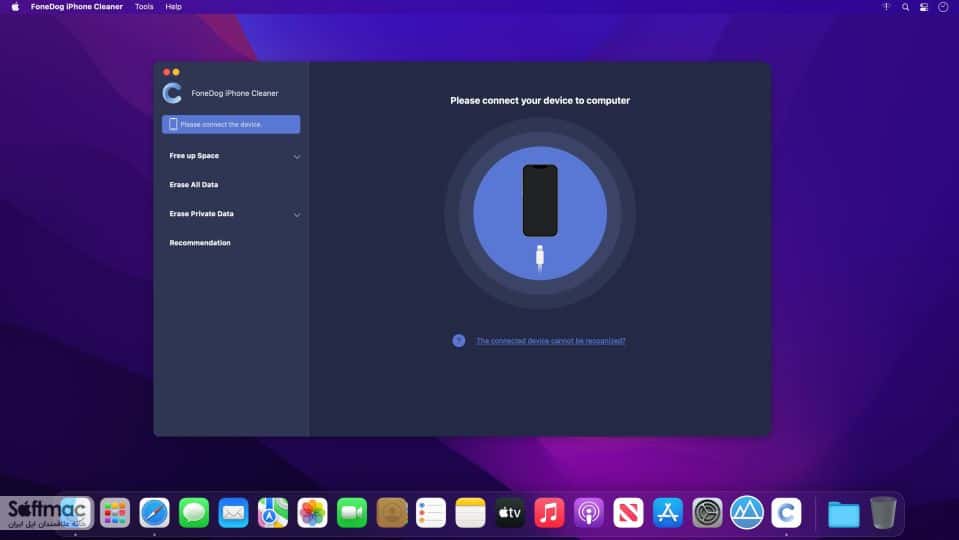Open FoneDog iPhone Cleaner from the Dock

[x=786, y=512]
